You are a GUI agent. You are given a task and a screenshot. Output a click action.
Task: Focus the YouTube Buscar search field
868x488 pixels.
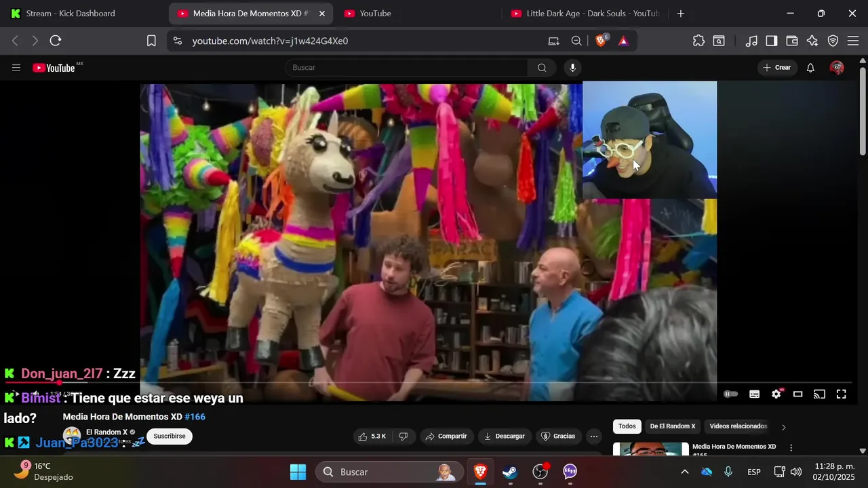coord(407,68)
